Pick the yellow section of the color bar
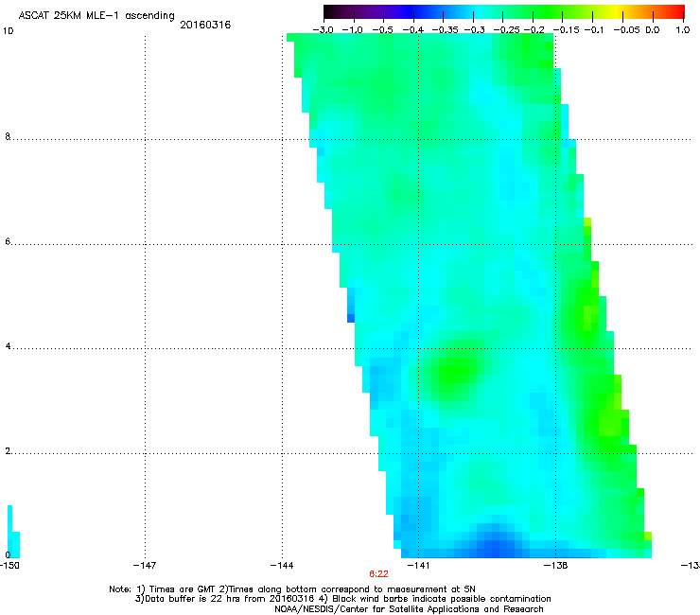 [619, 12]
